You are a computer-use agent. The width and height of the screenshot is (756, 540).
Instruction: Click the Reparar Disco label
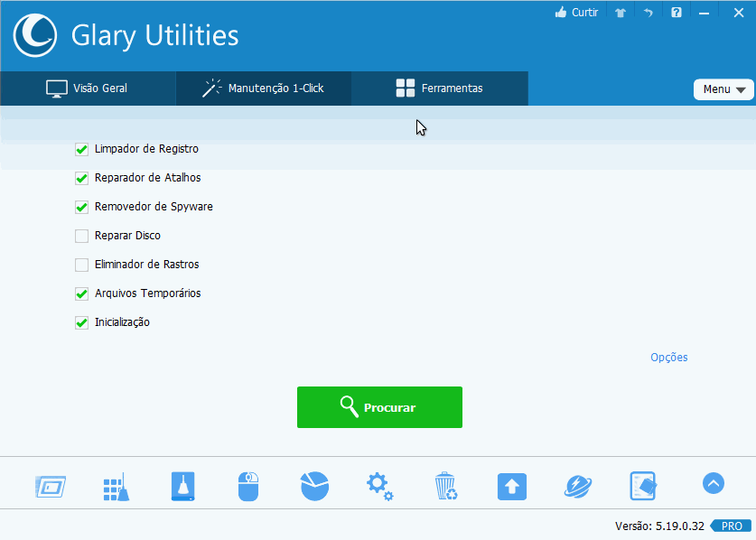tap(127, 236)
